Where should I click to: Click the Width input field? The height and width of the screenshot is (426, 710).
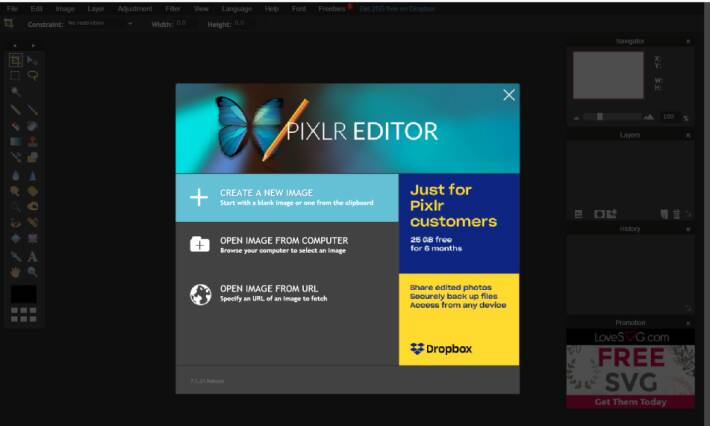pyautogui.click(x=185, y=23)
